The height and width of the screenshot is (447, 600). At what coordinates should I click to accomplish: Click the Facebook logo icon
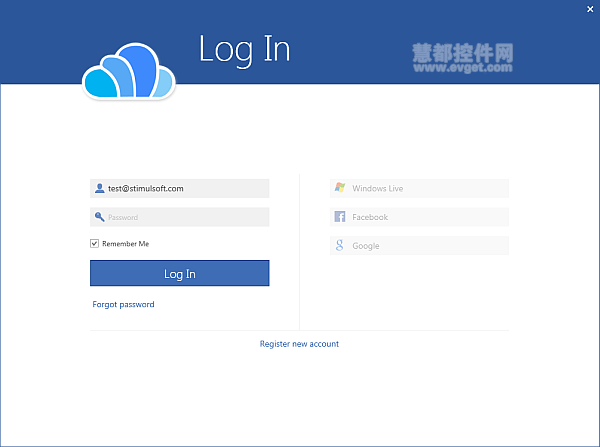click(340, 217)
